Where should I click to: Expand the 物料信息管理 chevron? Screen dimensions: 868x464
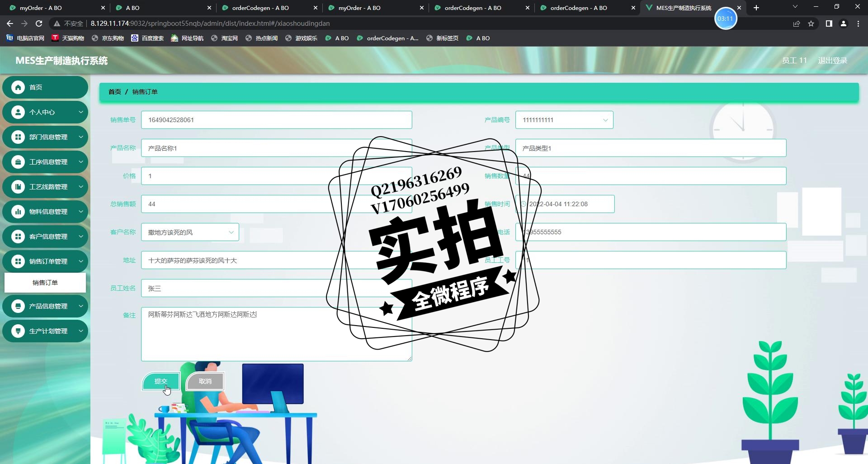tap(81, 212)
